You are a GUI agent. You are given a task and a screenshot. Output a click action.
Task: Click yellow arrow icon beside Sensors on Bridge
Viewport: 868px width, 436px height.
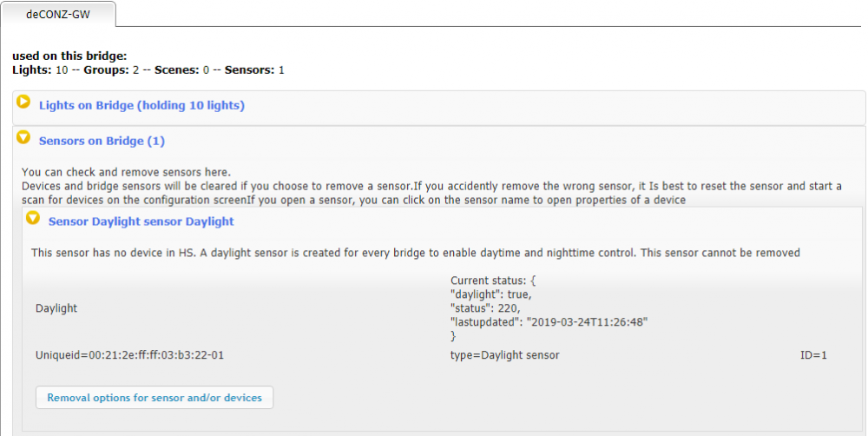[23, 138]
